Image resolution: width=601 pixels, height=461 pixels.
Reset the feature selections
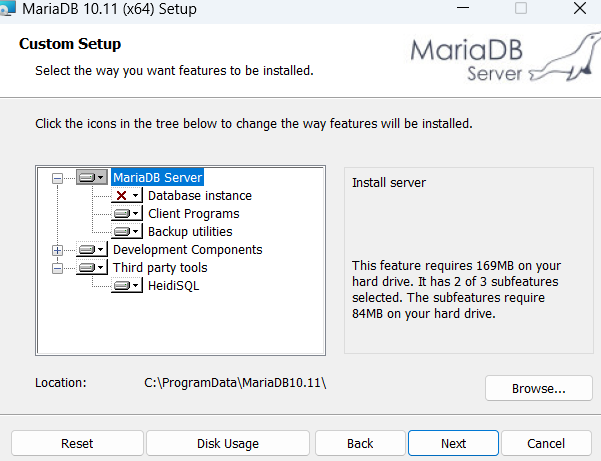click(x=77, y=443)
